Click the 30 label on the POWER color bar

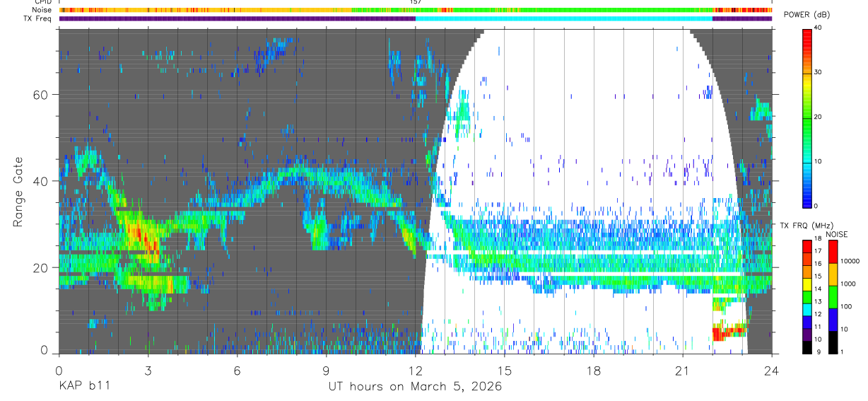tap(819, 73)
